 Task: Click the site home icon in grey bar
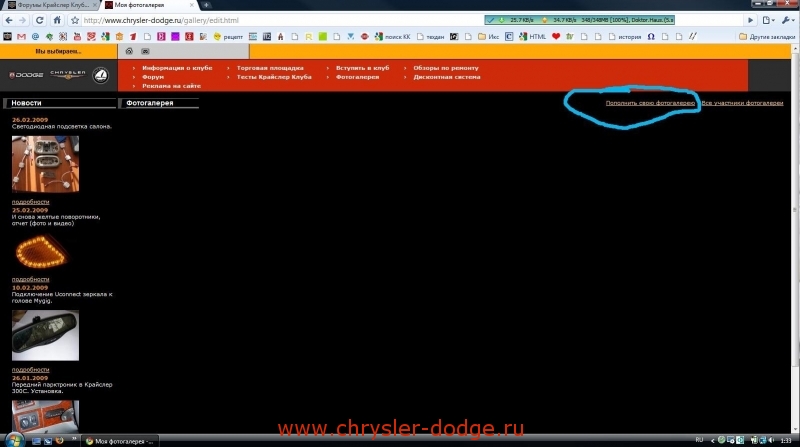[x=129, y=51]
